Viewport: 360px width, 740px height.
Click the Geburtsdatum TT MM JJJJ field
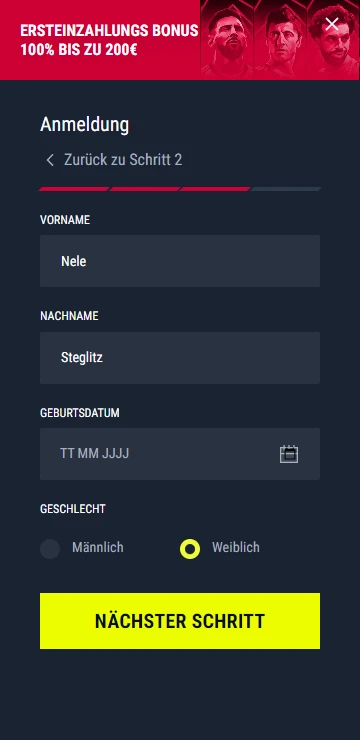(x=180, y=454)
